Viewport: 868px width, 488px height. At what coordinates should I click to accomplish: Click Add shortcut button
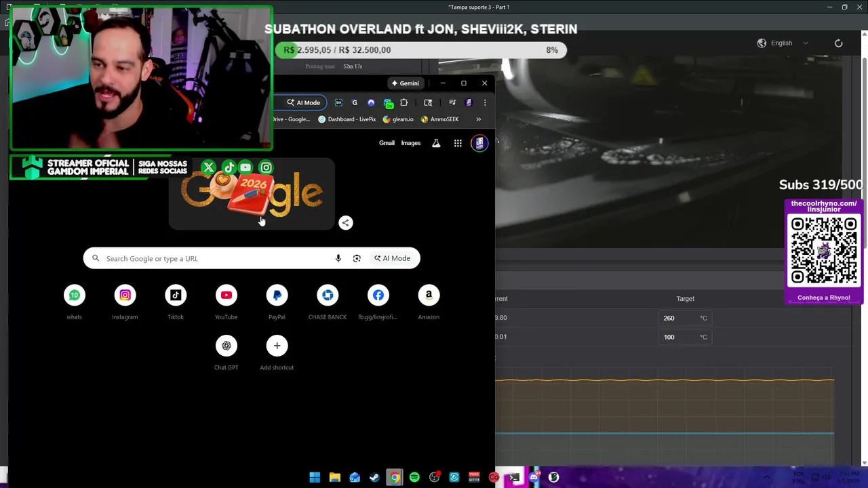277,352
